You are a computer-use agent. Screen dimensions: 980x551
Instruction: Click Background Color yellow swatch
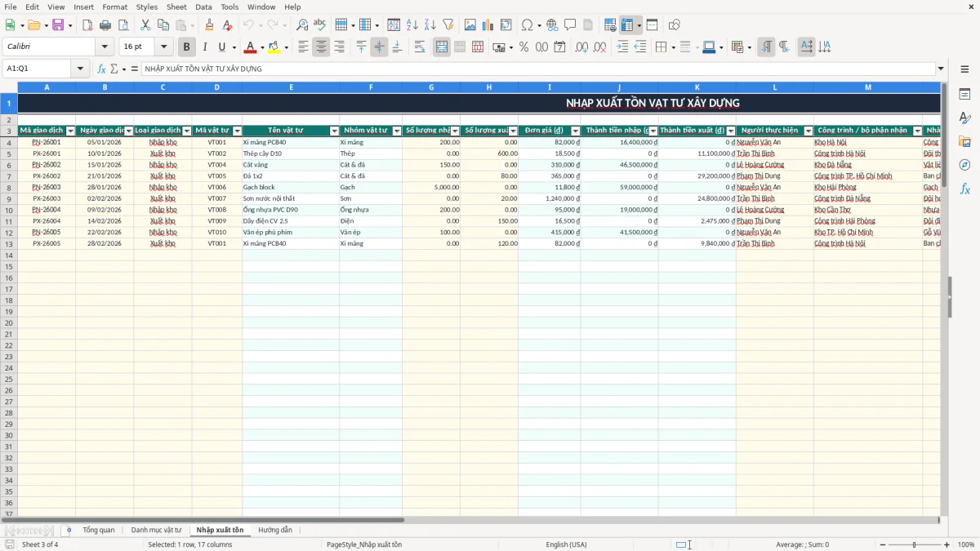[x=274, y=47]
